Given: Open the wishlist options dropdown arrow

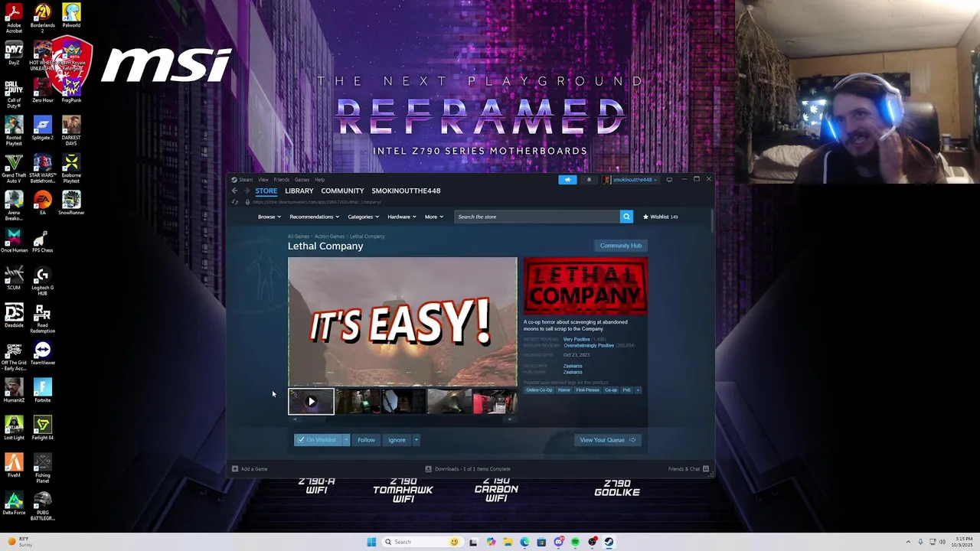Looking at the screenshot, I should coord(346,440).
